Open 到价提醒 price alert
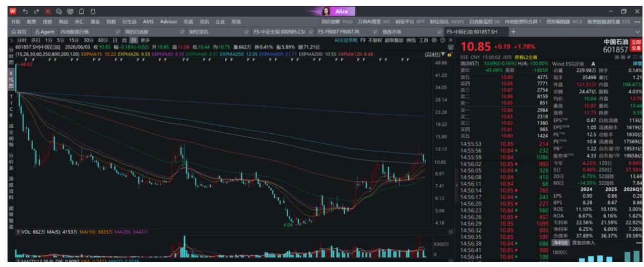Screen dimensions: 644x267 click(x=331, y=22)
